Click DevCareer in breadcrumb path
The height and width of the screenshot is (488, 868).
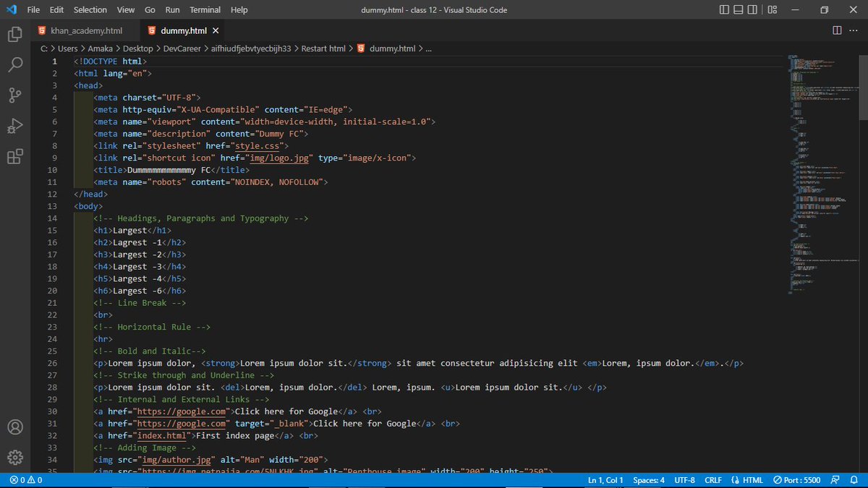[184, 48]
